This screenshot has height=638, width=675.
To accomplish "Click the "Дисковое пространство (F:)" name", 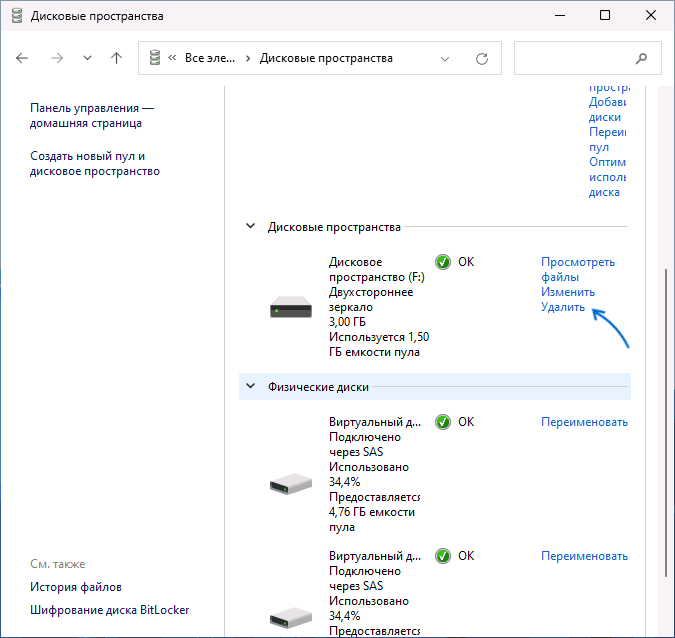I will (x=377, y=269).
